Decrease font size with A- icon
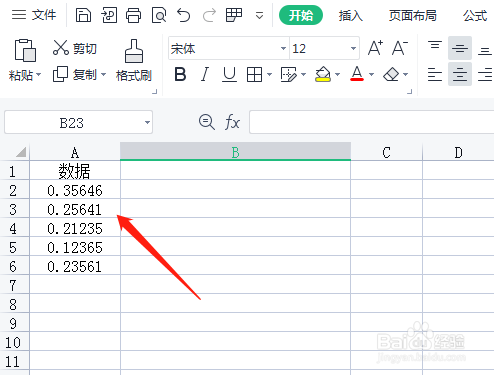Screen dimensions: 494x375 click(x=400, y=48)
